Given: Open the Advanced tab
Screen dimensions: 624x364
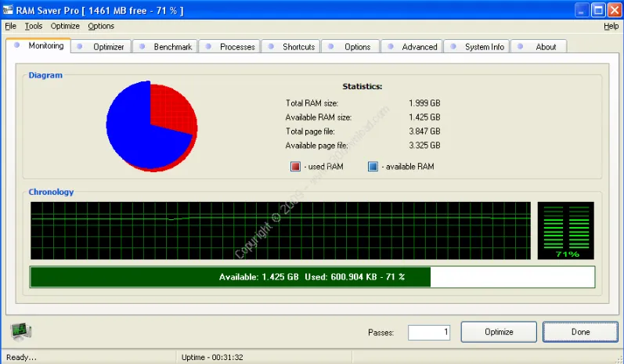Looking at the screenshot, I should pyautogui.click(x=412, y=46).
